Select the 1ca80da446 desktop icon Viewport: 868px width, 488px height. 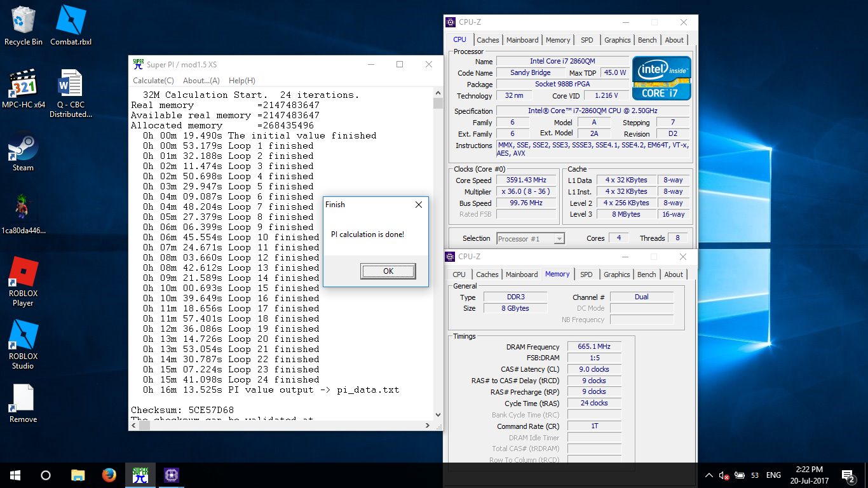click(x=24, y=214)
